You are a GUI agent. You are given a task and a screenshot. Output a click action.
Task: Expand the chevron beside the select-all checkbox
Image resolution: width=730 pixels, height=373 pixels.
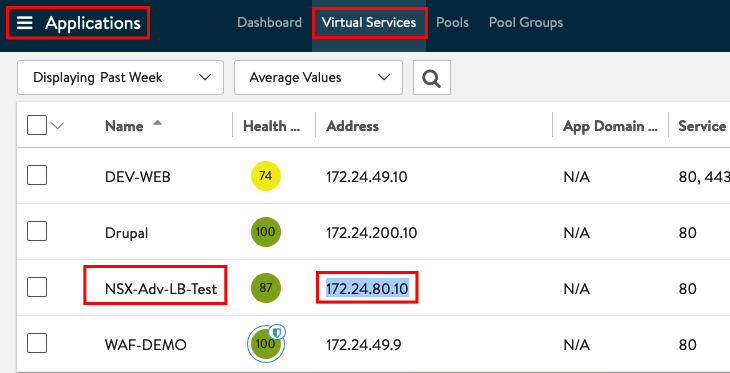[x=57, y=125]
